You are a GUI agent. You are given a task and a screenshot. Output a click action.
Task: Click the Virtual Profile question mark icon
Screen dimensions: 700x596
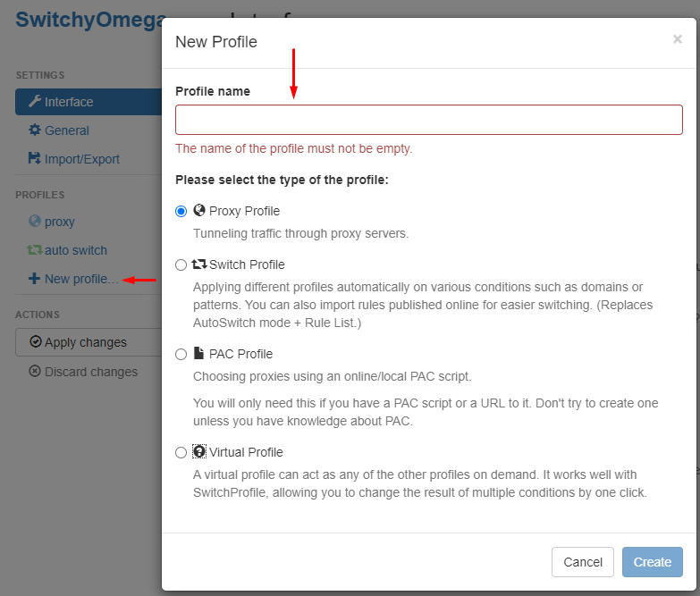pos(199,451)
